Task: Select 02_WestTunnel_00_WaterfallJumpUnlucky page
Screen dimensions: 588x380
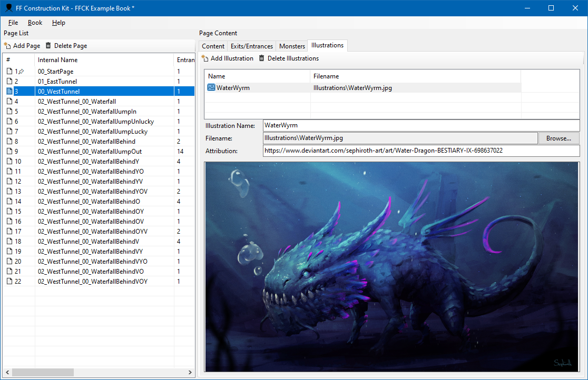Action: (99, 122)
